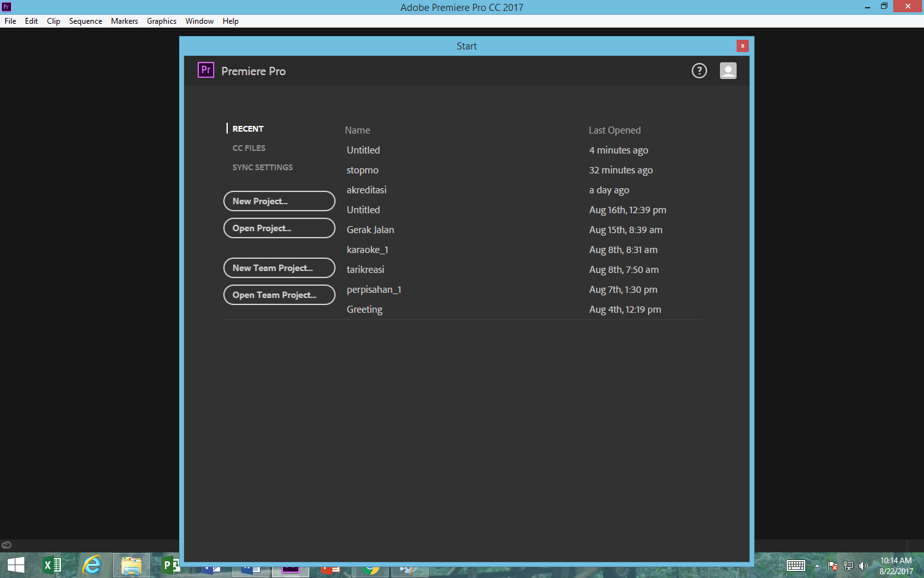Image resolution: width=924 pixels, height=578 pixels.
Task: Launch Excel from the taskbar
Action: tap(52, 565)
